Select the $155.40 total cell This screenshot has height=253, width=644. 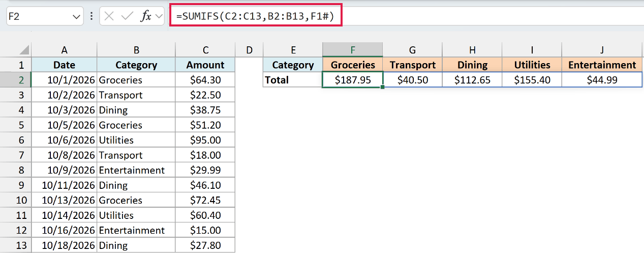pos(532,80)
